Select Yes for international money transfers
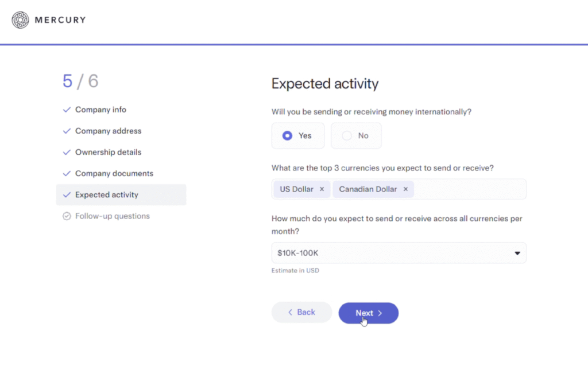The width and height of the screenshot is (588, 378). [298, 136]
